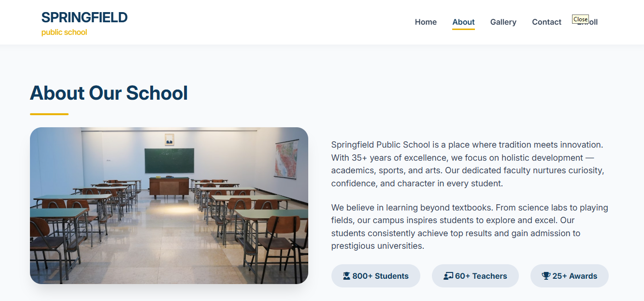The width and height of the screenshot is (644, 301).
Task: Click the paragraph starting 'We believe in learning'
Action: [x=470, y=226]
